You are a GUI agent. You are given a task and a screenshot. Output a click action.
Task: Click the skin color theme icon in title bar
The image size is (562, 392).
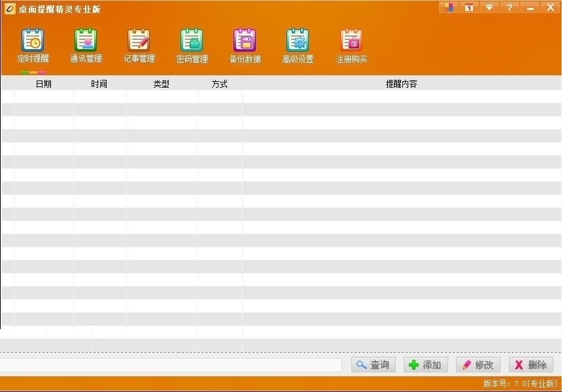(448, 8)
